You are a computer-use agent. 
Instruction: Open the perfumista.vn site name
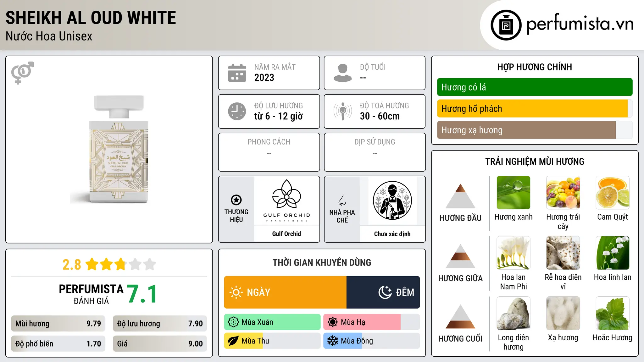click(580, 24)
